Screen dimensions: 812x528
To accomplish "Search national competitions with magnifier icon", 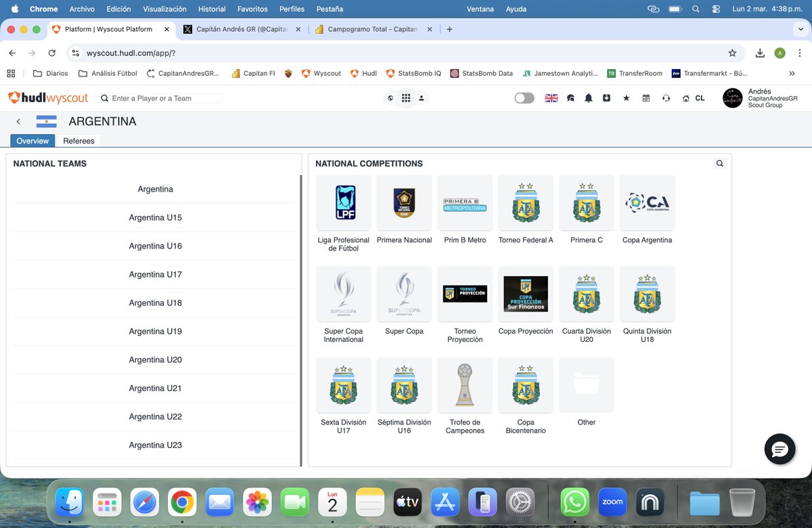I will pyautogui.click(x=719, y=163).
